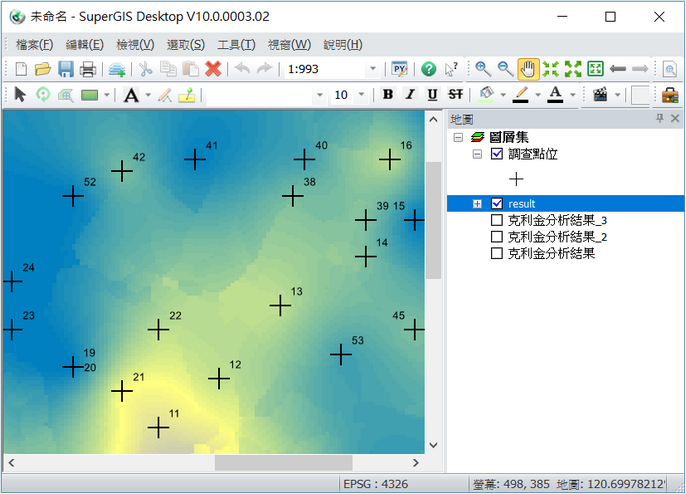Open the map scale 1:993 dropdown
Viewport: 686px width, 494px height.
[373, 69]
